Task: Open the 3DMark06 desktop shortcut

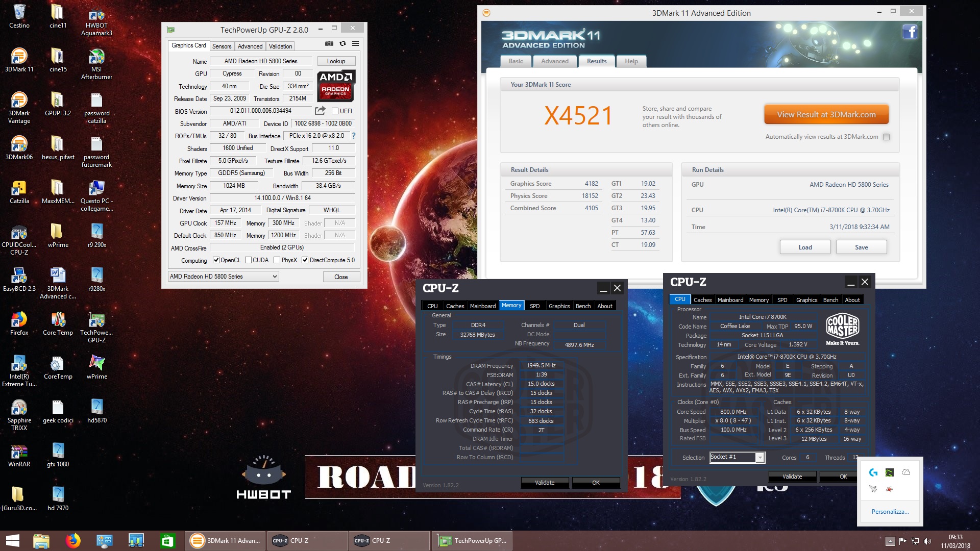Action: click(19, 148)
